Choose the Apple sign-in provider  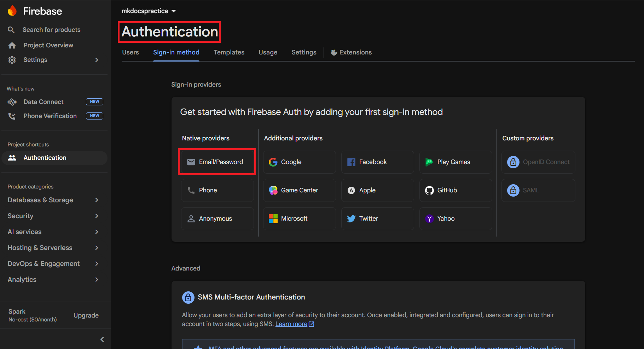(377, 190)
